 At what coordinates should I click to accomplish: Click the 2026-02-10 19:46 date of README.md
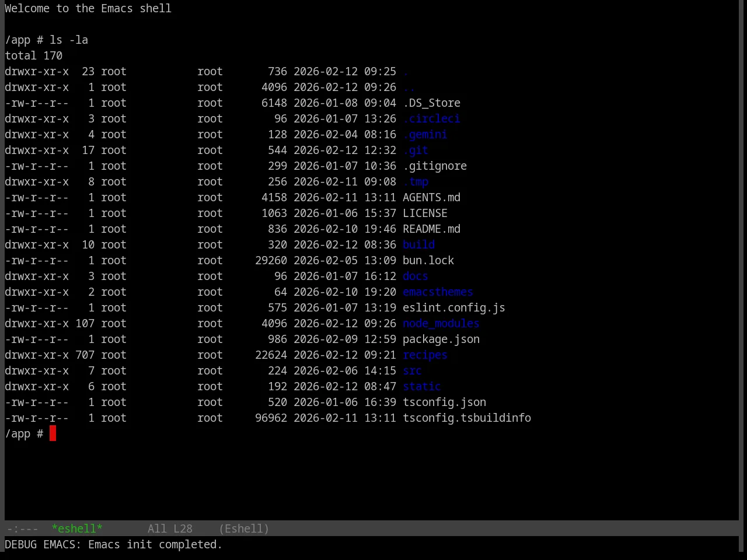pyautogui.click(x=345, y=229)
